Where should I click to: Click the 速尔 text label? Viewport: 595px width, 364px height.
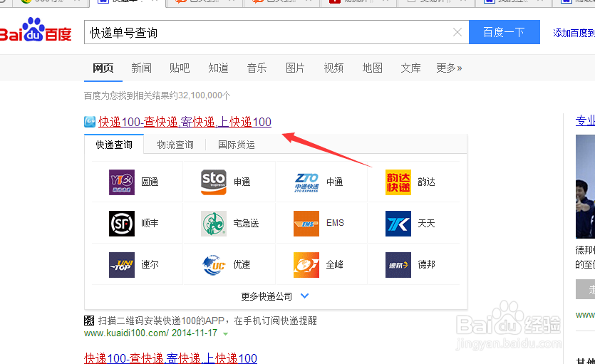[x=150, y=265]
